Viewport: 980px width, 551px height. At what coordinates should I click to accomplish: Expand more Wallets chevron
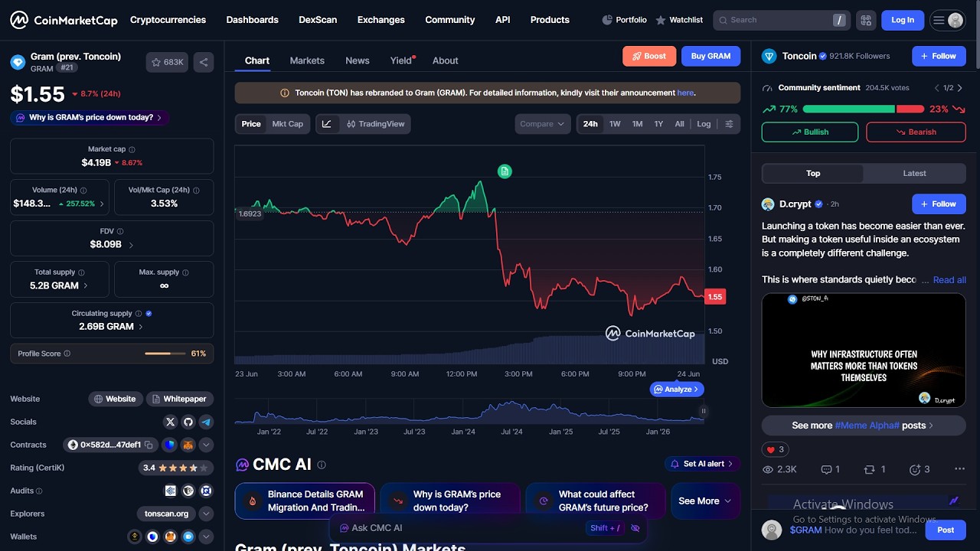pyautogui.click(x=206, y=536)
